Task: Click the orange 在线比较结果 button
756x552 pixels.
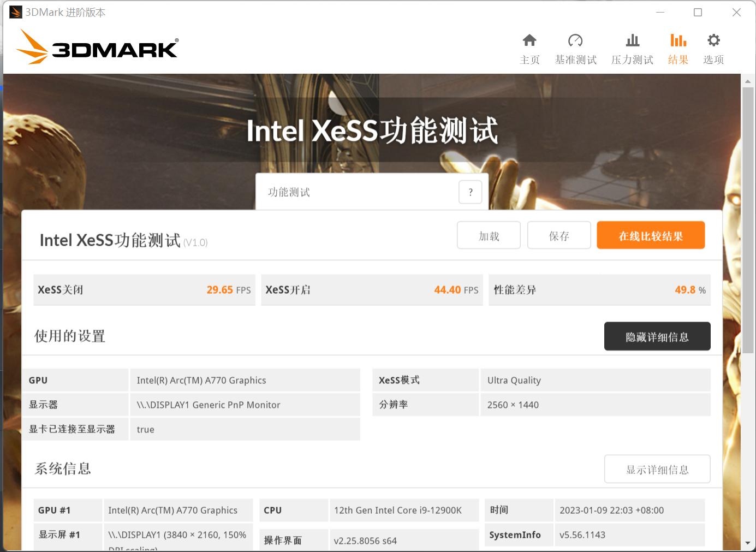Action: [651, 235]
